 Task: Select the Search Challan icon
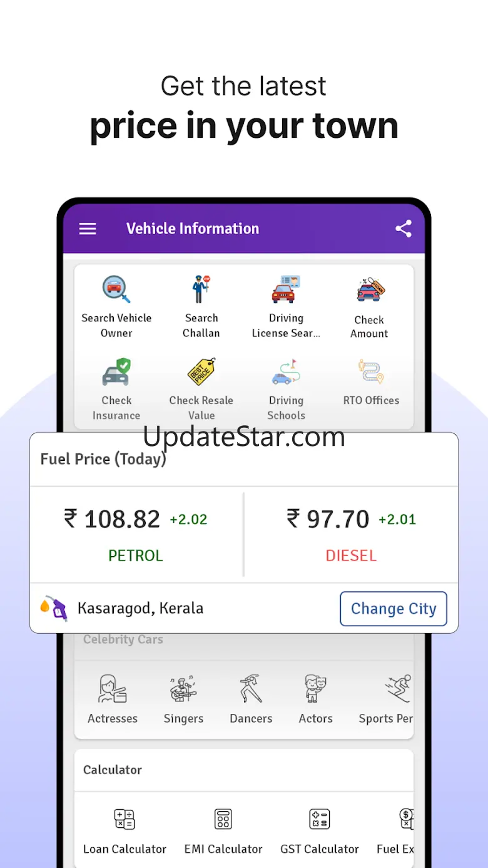(201, 289)
